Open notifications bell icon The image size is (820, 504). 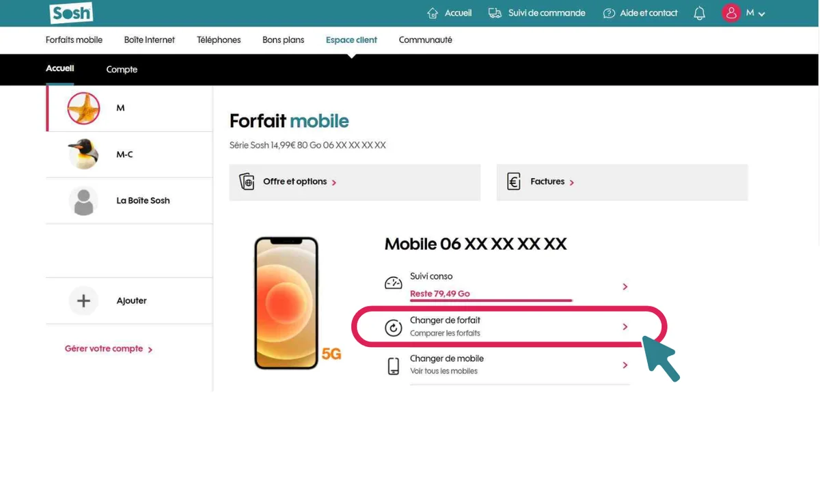coord(699,13)
